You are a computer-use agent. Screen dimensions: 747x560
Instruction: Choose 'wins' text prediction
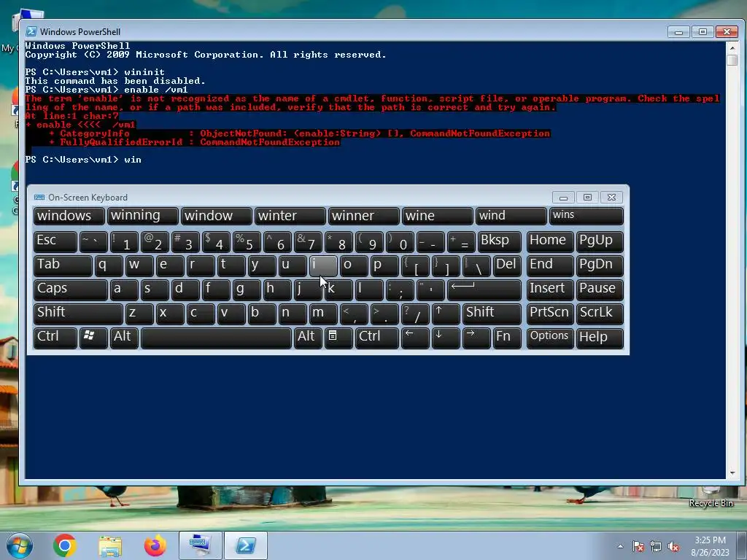[x=587, y=216]
